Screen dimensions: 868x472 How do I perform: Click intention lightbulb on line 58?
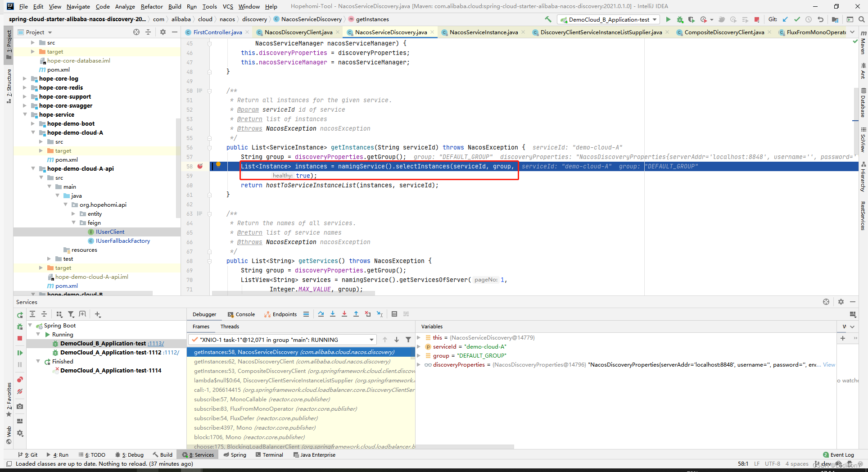[218, 165]
